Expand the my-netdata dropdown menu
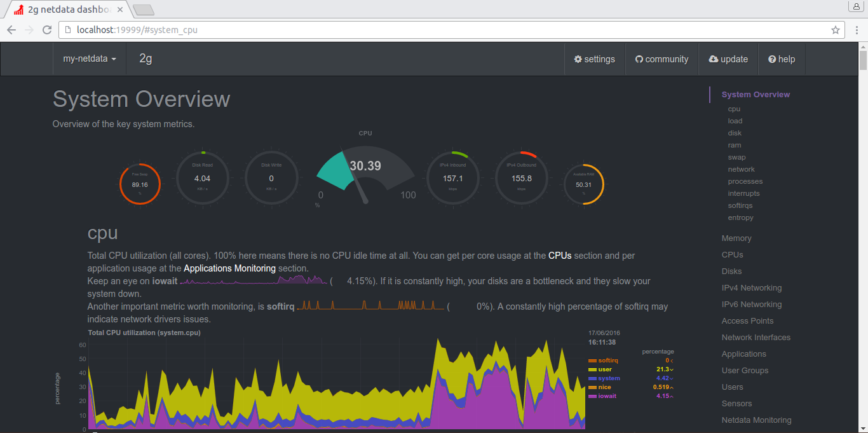 [x=90, y=59]
